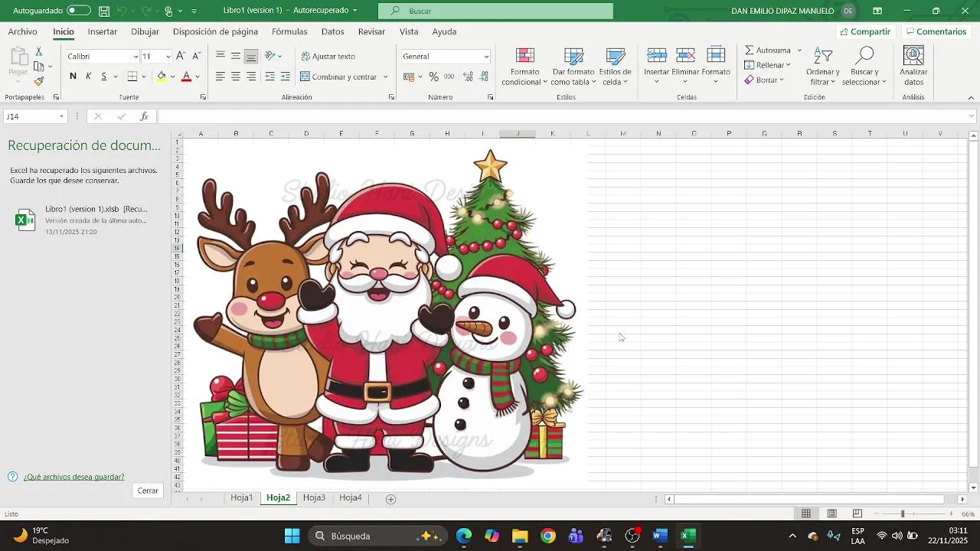The image size is (980, 551).
Task: Click the Cut scissors icon
Action: tap(39, 51)
